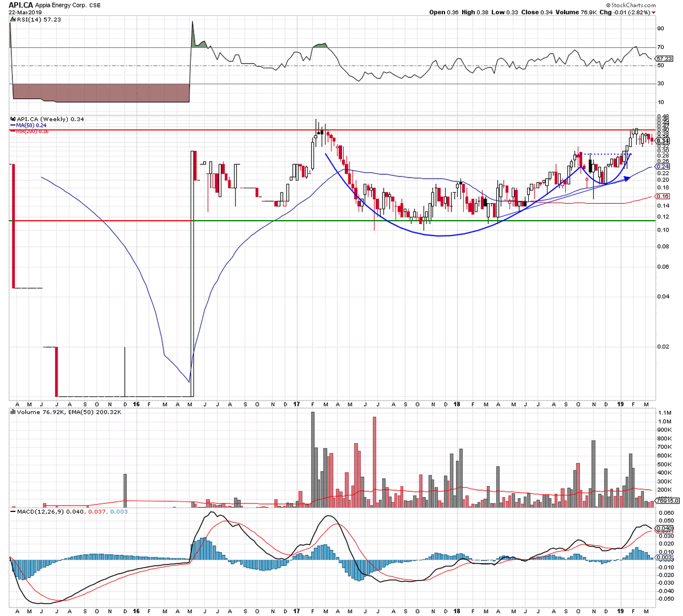683x616 pixels.
Task: Click year 17 label under the MACD panel
Action: click(x=297, y=611)
